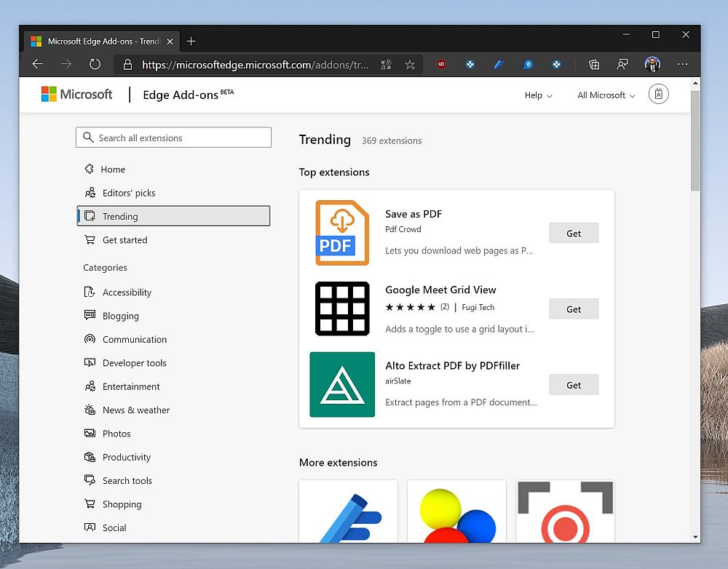Click the Microsoft account sign-in badge icon
This screenshot has width=728, height=569.
[658, 95]
